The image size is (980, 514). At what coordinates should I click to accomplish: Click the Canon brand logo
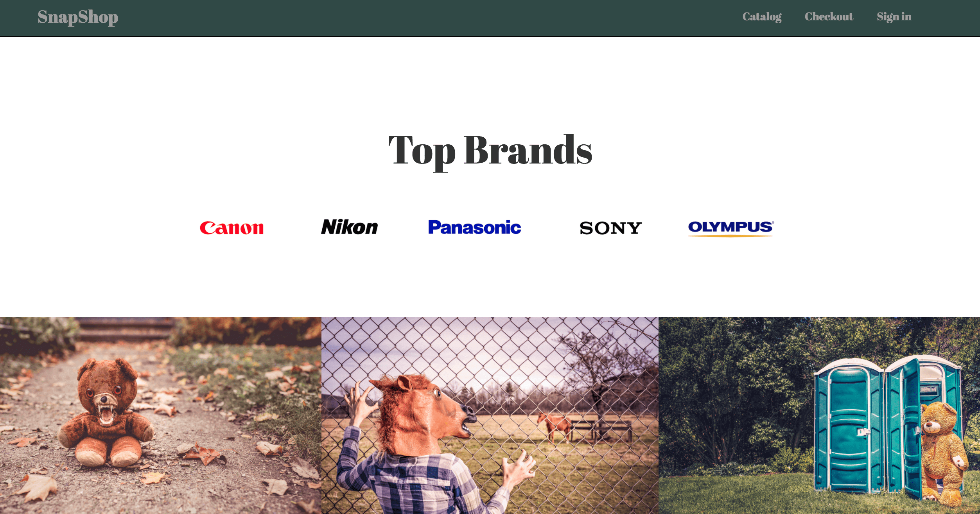(232, 228)
